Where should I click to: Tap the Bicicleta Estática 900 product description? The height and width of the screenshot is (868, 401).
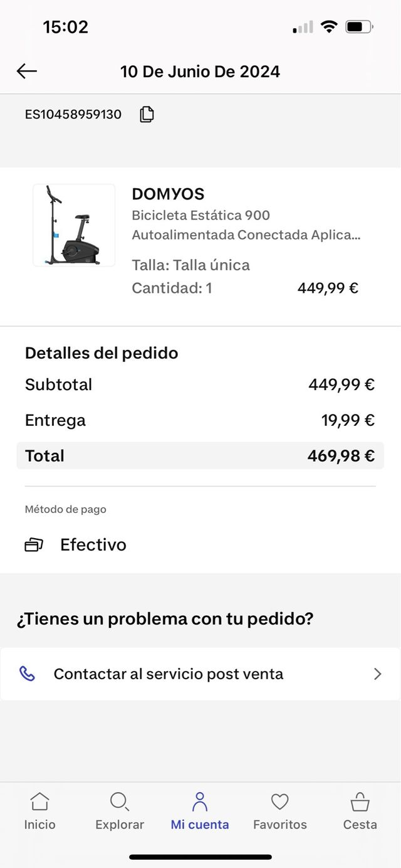click(x=246, y=225)
